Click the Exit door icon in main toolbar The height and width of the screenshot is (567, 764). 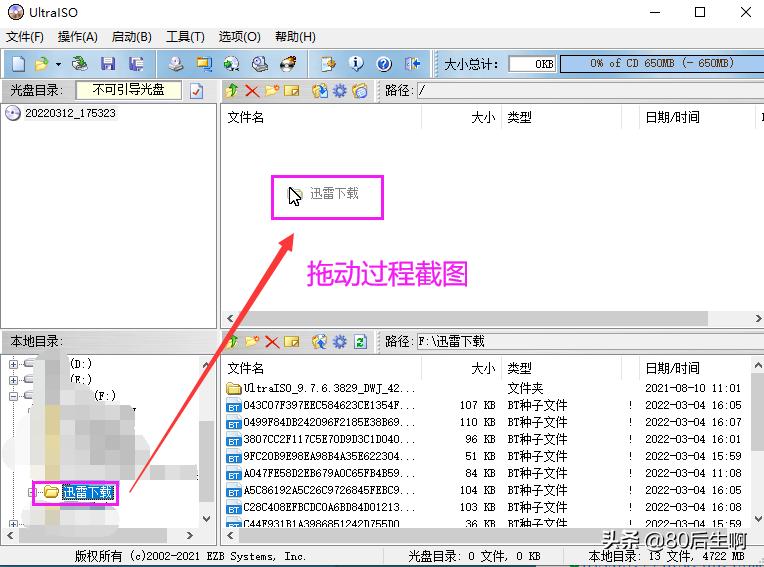pyautogui.click(x=412, y=64)
